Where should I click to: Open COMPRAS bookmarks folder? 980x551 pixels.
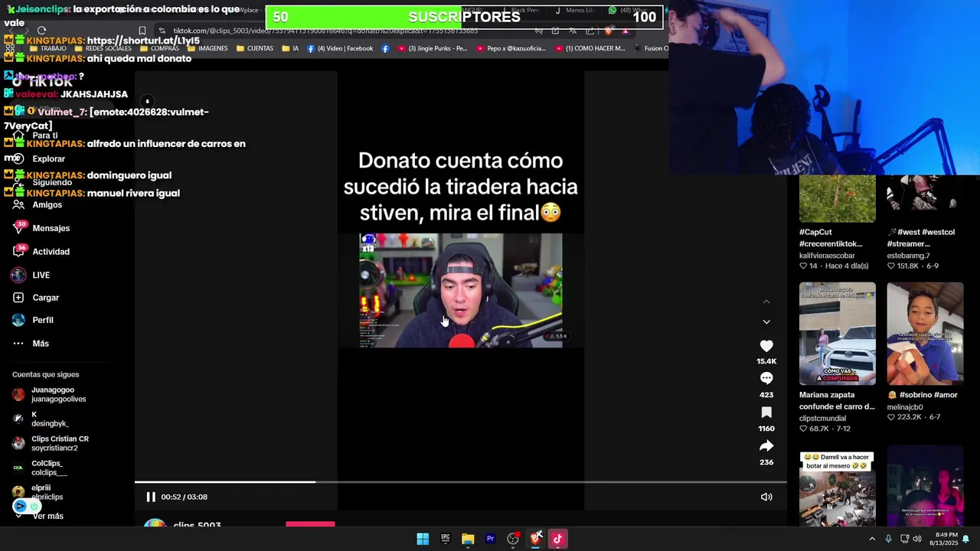(159, 48)
